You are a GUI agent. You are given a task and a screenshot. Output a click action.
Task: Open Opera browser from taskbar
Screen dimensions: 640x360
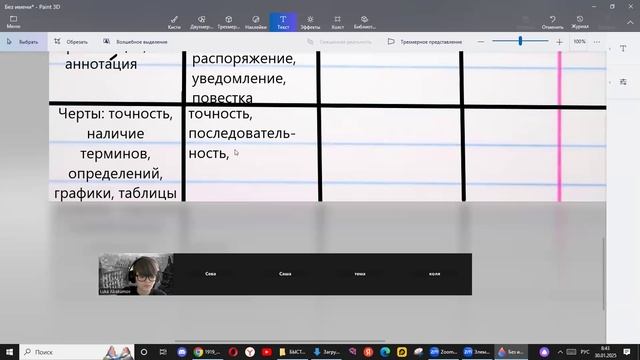(233, 352)
